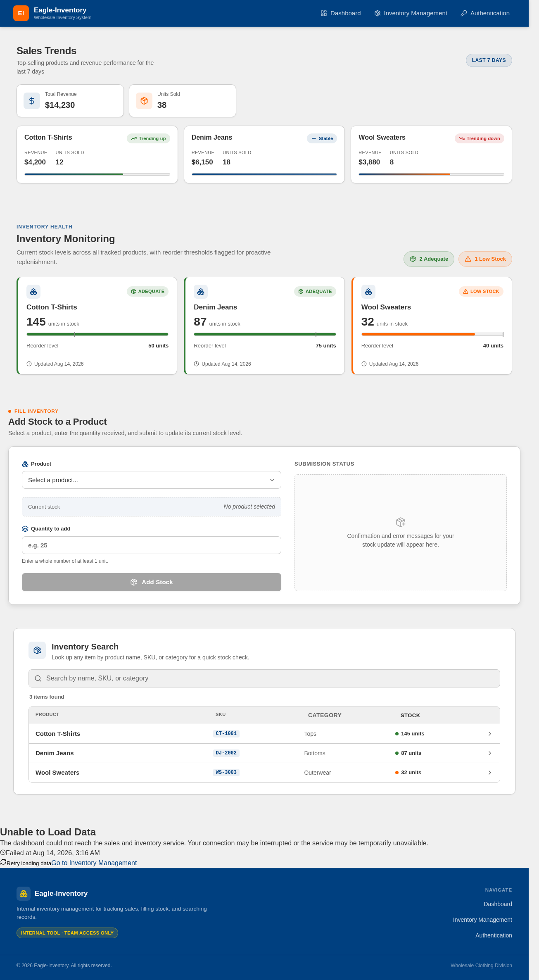Go to Dashboard from footer navigation
539x980 pixels.
point(498,904)
